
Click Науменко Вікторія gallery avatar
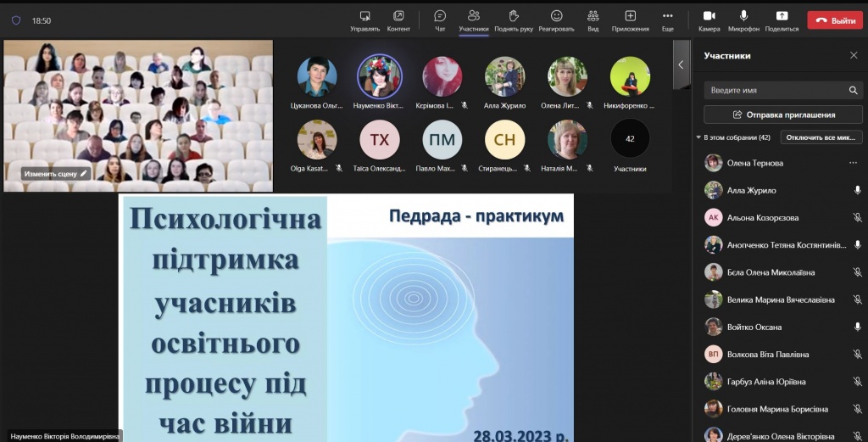click(379, 76)
